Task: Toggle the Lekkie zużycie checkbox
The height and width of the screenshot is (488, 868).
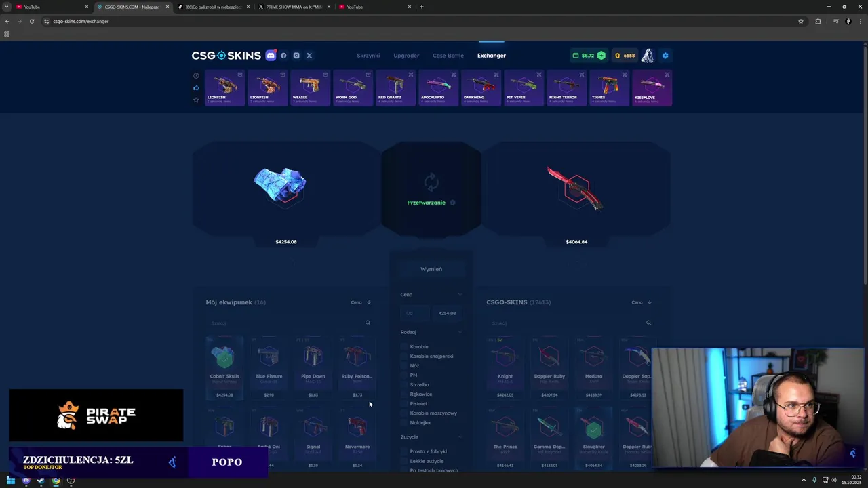Action: (405, 461)
